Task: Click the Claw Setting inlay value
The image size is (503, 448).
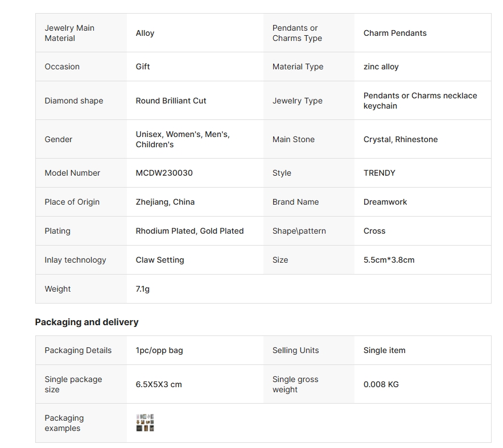Action: [x=160, y=260]
